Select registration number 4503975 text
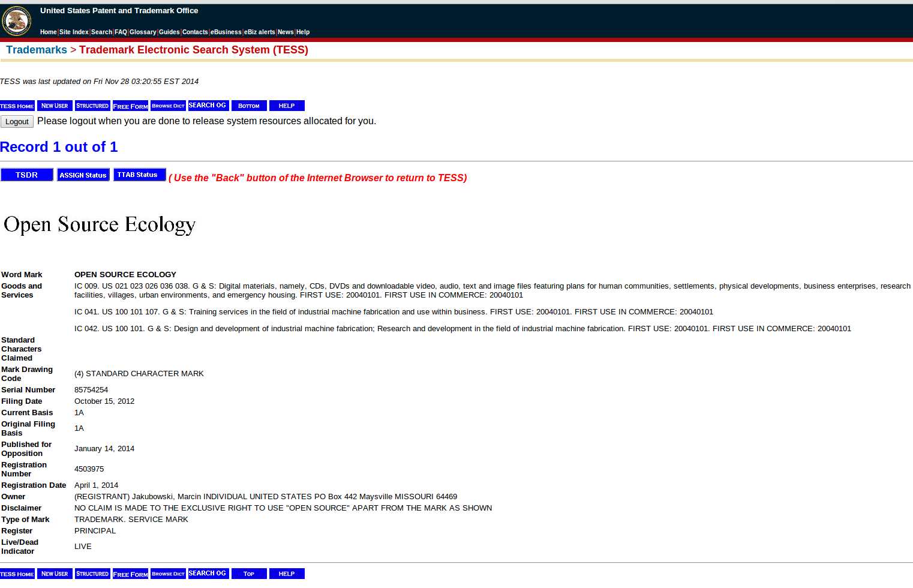Viewport: 913px width, 588px height. (x=89, y=469)
